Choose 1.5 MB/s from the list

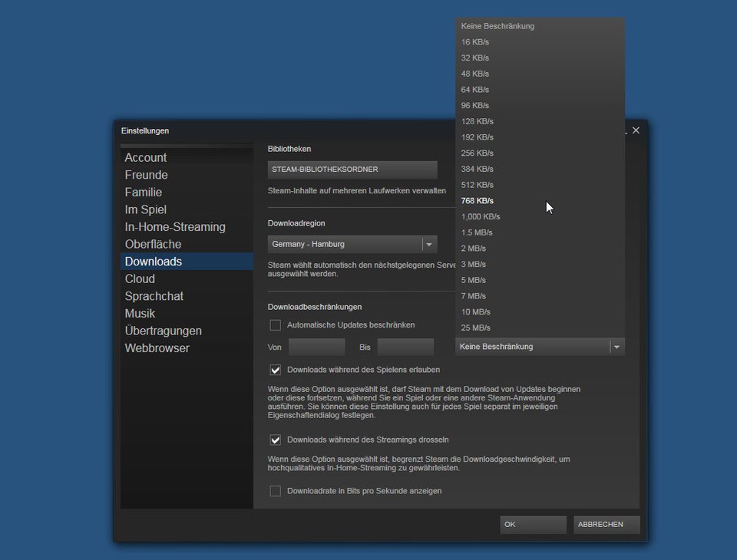[540, 232]
